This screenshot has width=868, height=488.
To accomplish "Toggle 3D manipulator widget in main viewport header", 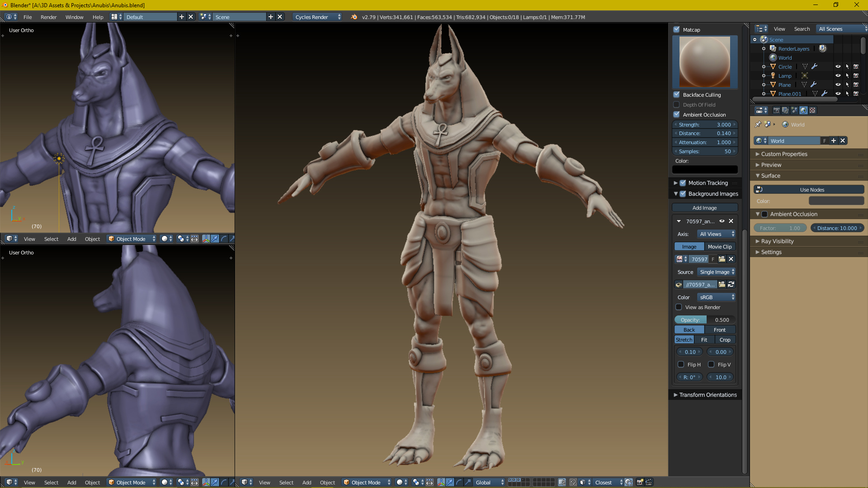I will click(x=441, y=482).
